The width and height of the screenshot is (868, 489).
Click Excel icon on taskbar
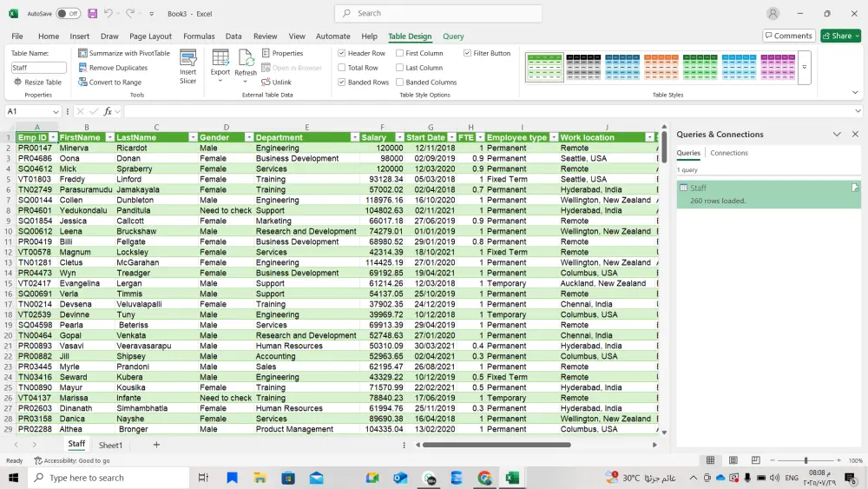(x=513, y=478)
